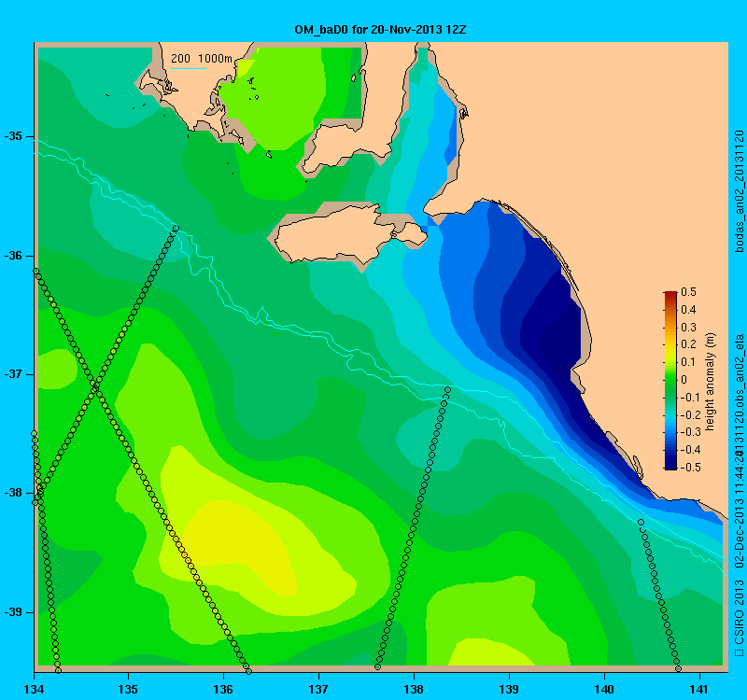Select the latitude label '-39'

pos(13,612)
